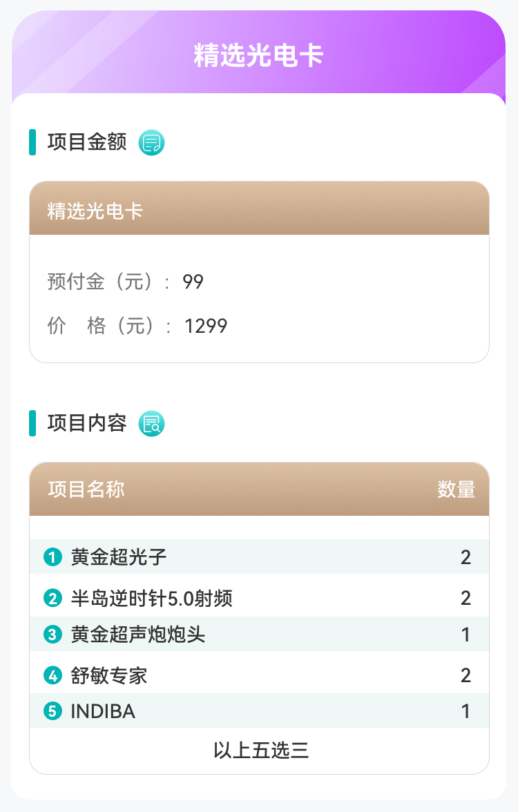The height and width of the screenshot is (812, 518).
Task: Click the price value 1299
Action: [x=206, y=326]
